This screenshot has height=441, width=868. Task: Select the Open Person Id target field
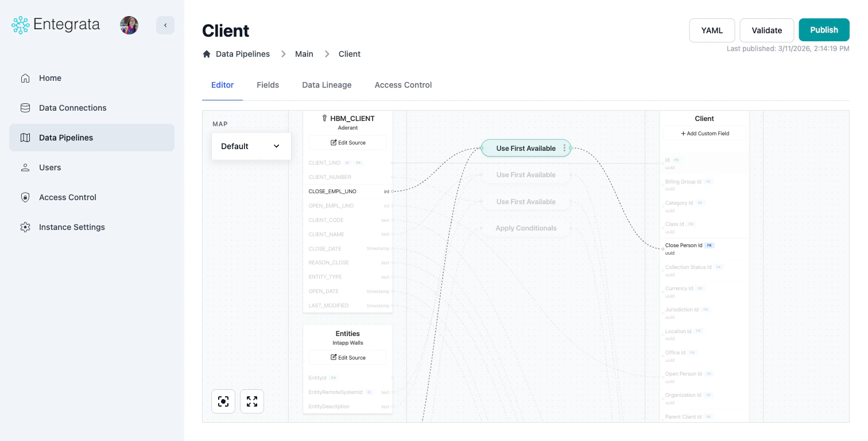point(704,377)
